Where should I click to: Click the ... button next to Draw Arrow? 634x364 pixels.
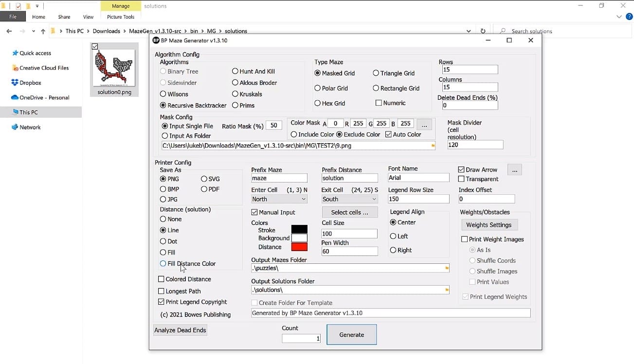coord(514,170)
